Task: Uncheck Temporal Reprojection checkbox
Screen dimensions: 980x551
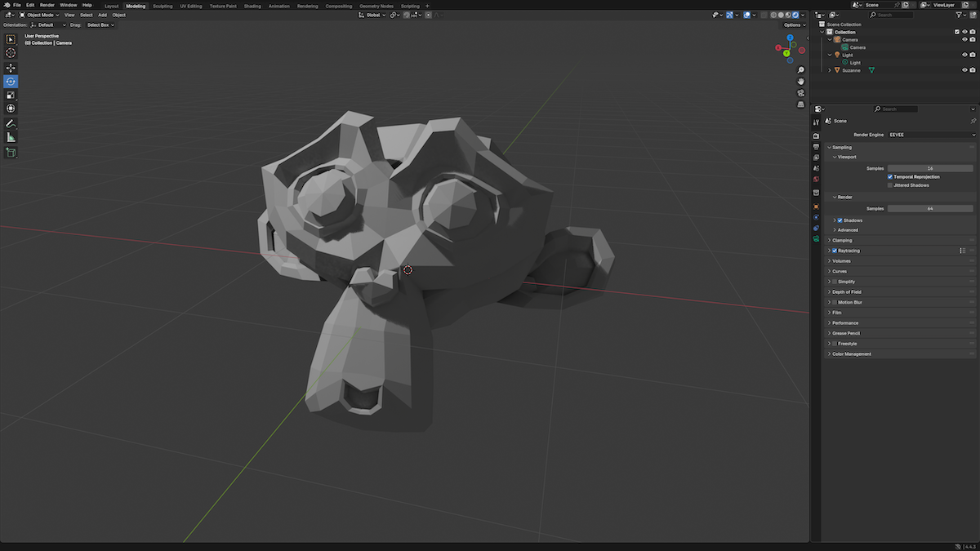Action: pyautogui.click(x=890, y=176)
